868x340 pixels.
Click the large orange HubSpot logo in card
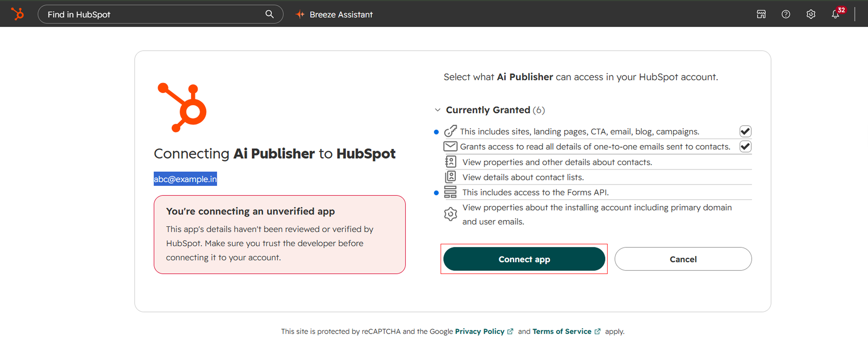click(182, 107)
